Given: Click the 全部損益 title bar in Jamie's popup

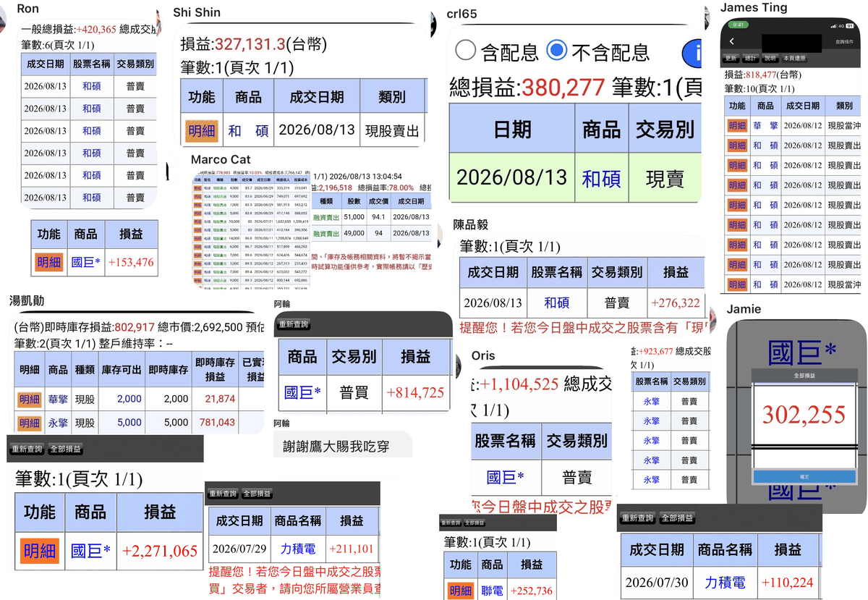Looking at the screenshot, I should coord(804,375).
